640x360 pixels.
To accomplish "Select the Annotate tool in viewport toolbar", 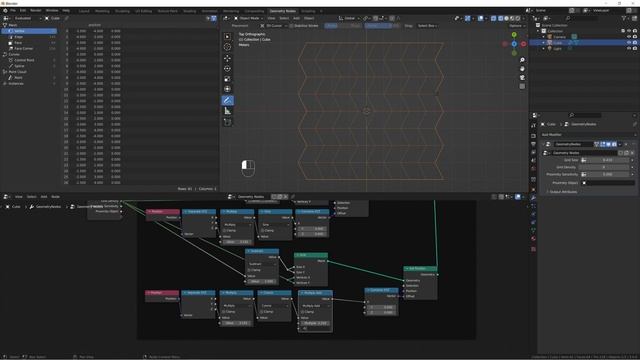I will coord(228,100).
